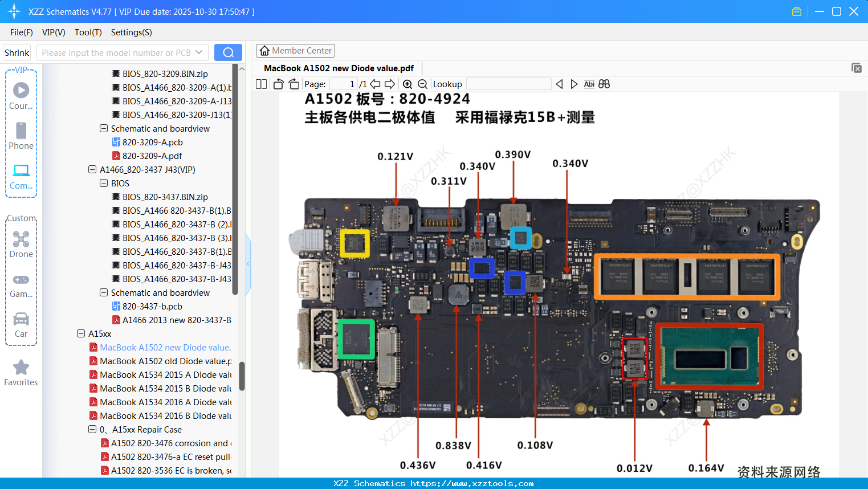Click the XZZ Schematics app logo
The height and width of the screenshot is (489, 868).
(14, 11)
